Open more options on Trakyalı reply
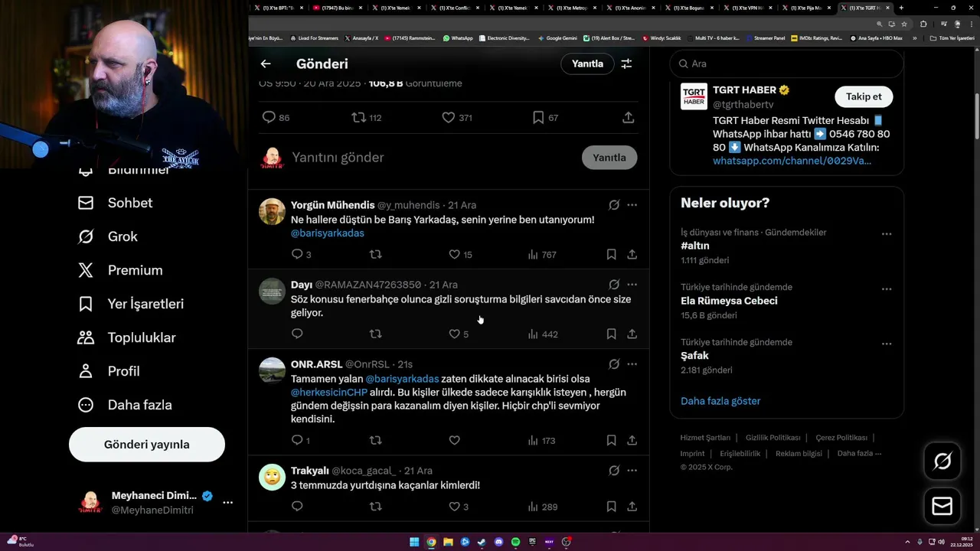 [x=632, y=471]
